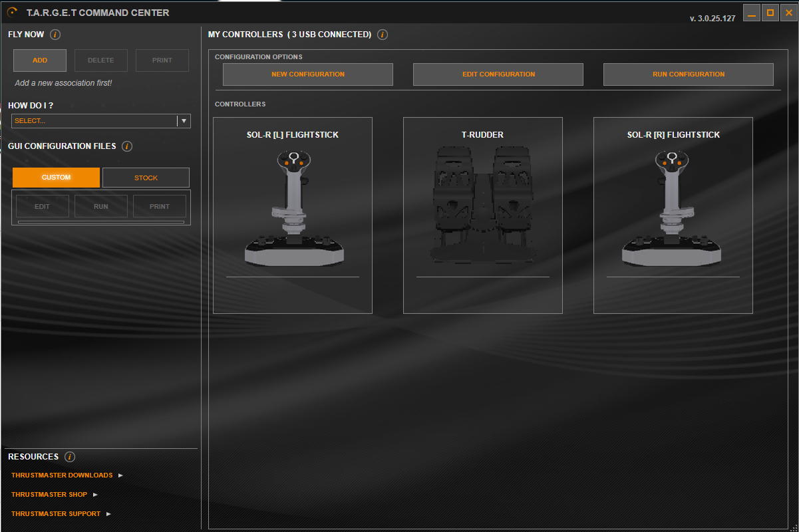Viewport: 799px width, 532px height.
Task: Click the Resources info icon
Action: (70, 457)
